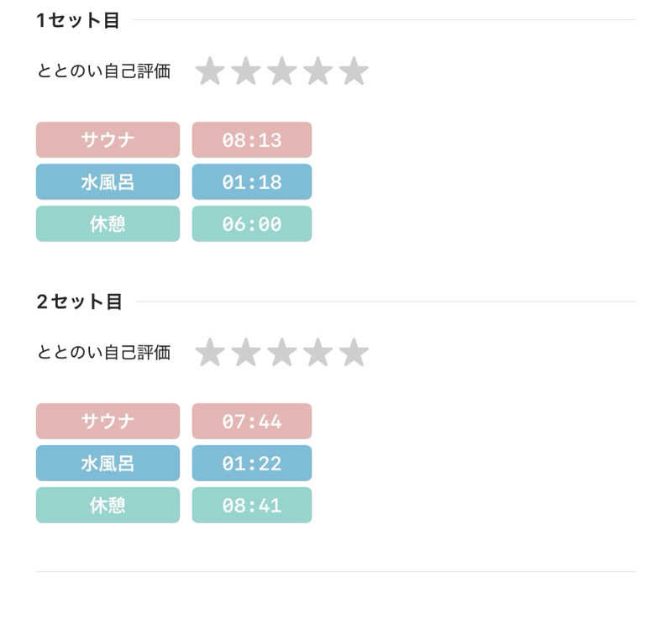Viewport: 672px width, 619px height.
Task: Rate set 1 with five stars
Action: pos(354,71)
